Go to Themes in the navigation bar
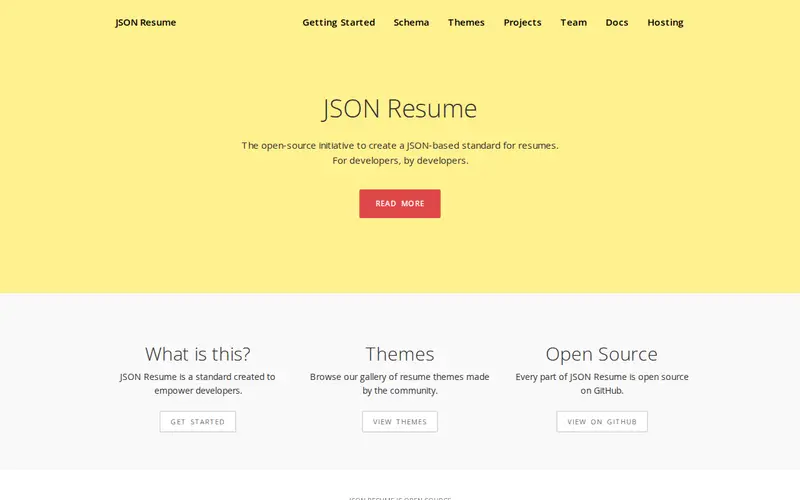The width and height of the screenshot is (800, 500). (466, 22)
